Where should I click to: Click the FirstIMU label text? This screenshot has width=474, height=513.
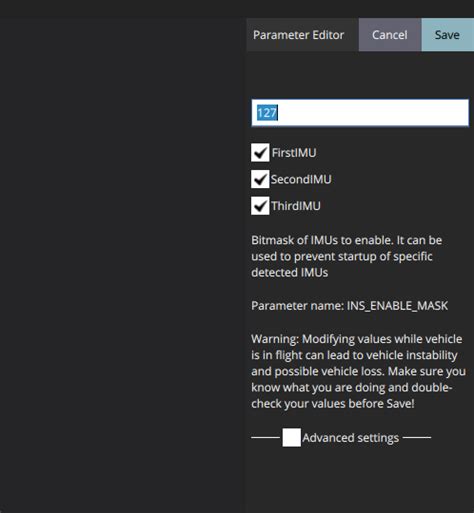tap(294, 153)
